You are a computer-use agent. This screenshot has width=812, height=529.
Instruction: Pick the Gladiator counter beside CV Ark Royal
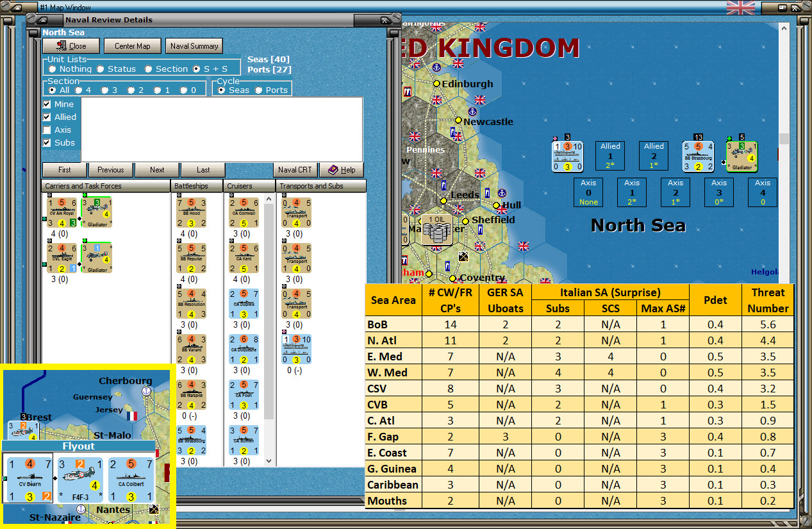coord(97,213)
